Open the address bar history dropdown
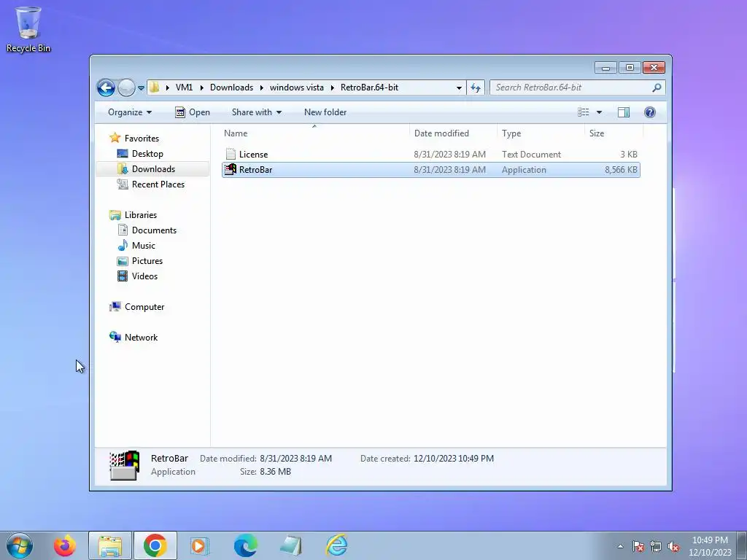Viewport: 747px width, 560px height. 459,87
